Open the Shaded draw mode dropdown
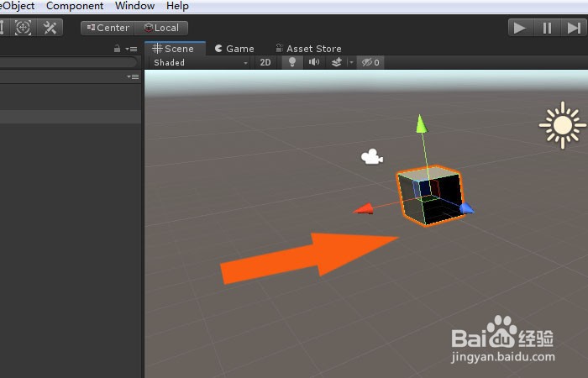 click(x=200, y=63)
